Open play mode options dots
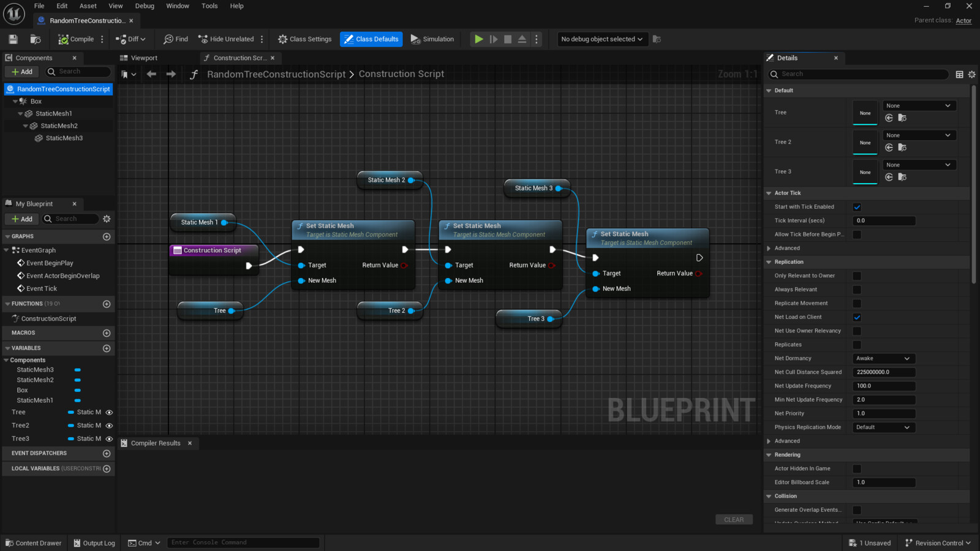This screenshot has width=980, height=551. pyautogui.click(x=537, y=39)
